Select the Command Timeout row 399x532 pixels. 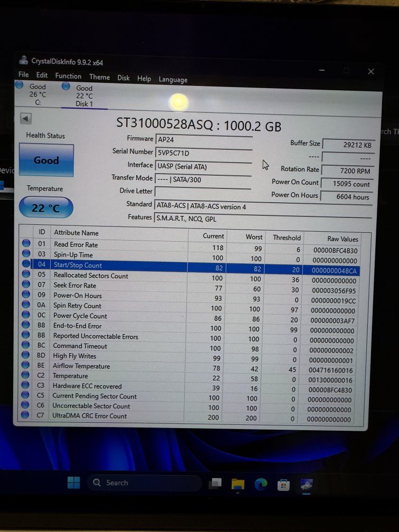pos(187,348)
